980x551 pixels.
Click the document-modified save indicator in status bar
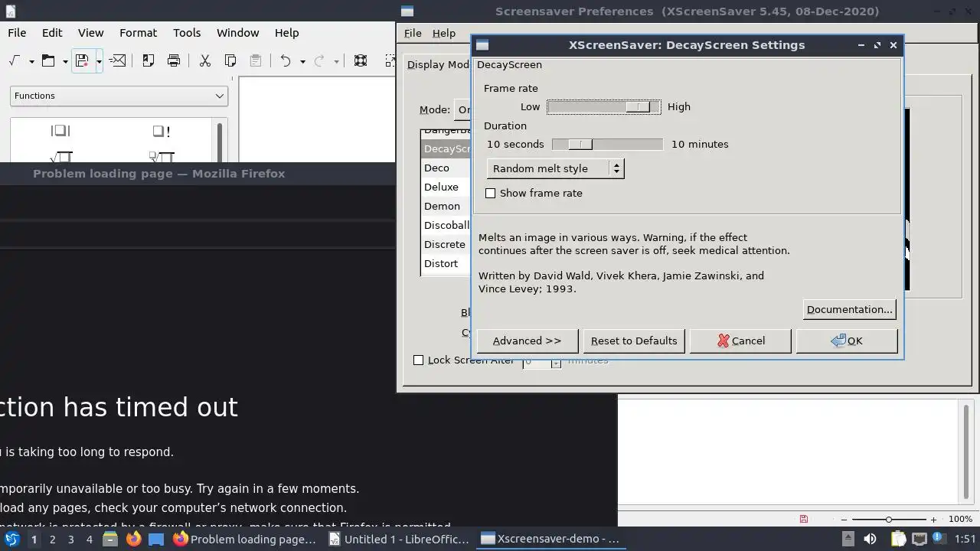803,519
